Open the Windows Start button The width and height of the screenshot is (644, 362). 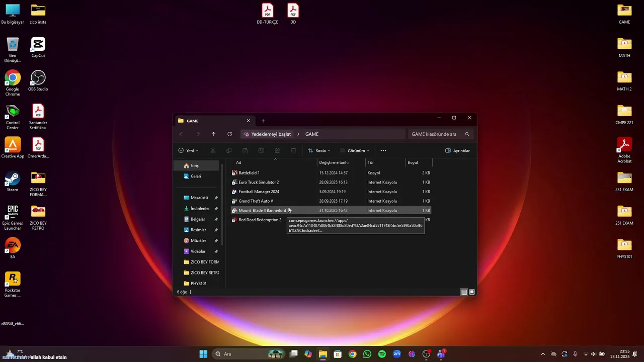click(203, 354)
